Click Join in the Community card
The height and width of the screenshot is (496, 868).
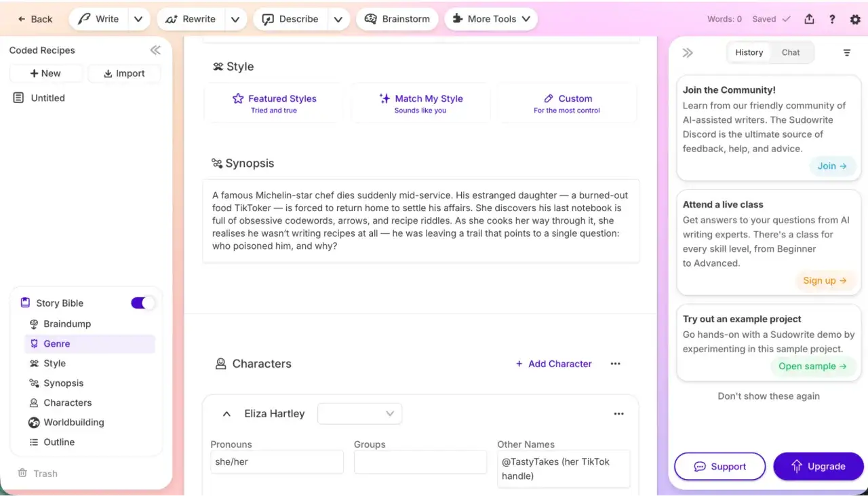[x=832, y=166]
